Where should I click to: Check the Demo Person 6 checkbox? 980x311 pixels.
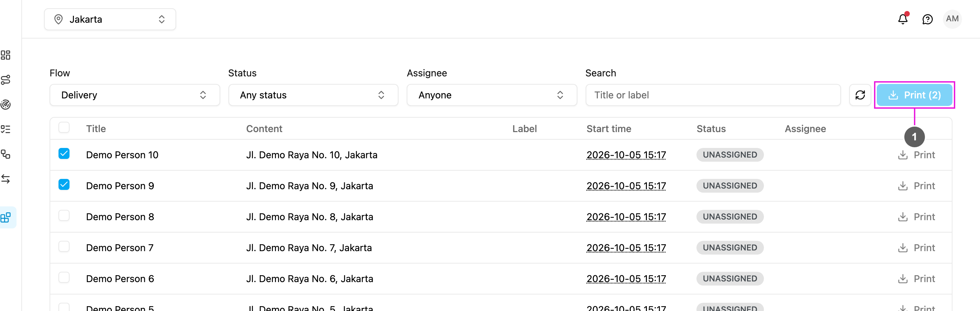[64, 278]
